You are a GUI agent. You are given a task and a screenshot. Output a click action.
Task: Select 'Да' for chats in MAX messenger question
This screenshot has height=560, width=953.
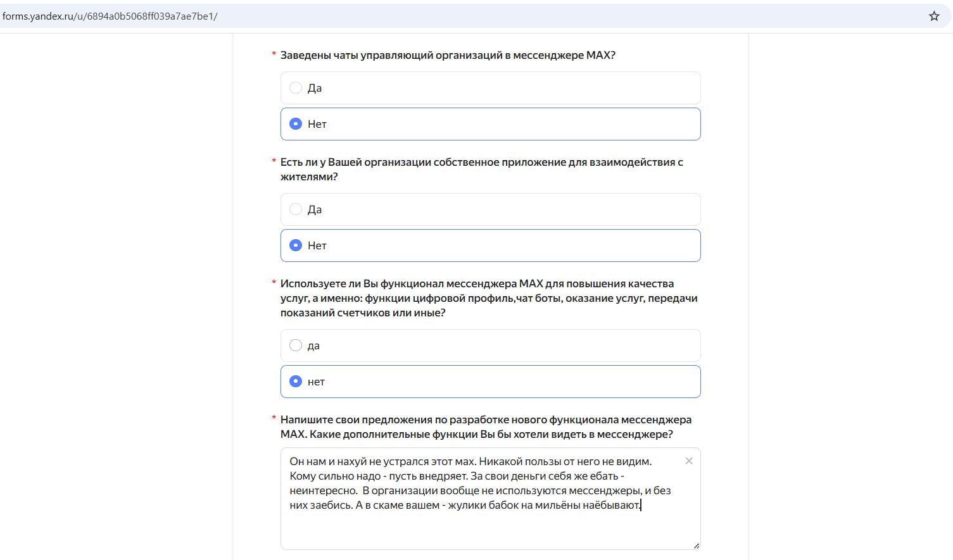491,88
